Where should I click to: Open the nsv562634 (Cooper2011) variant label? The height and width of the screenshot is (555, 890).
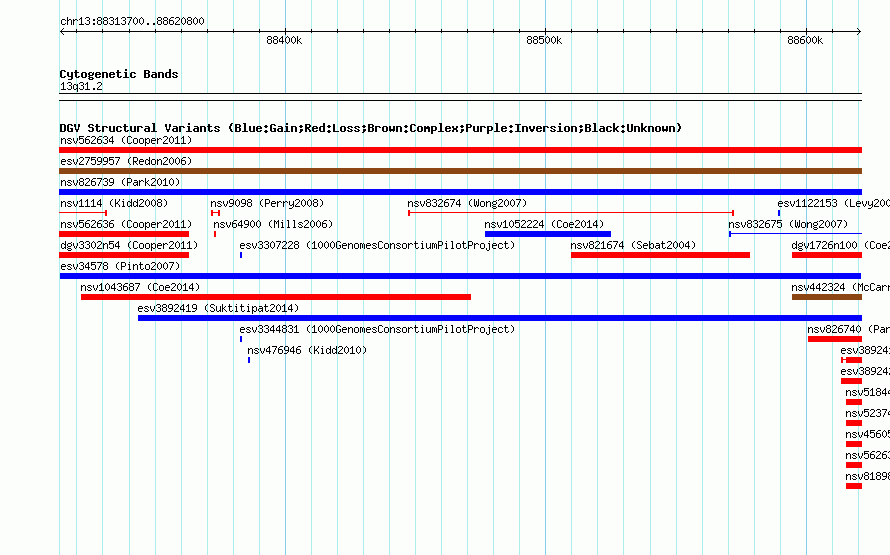tap(126, 140)
